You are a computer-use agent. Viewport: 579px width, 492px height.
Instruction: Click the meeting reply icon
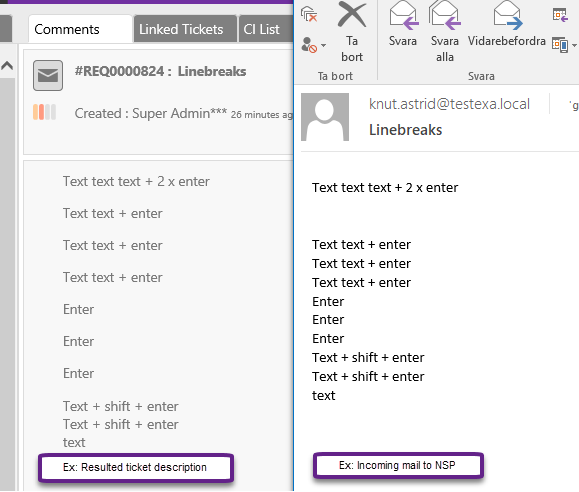click(560, 15)
